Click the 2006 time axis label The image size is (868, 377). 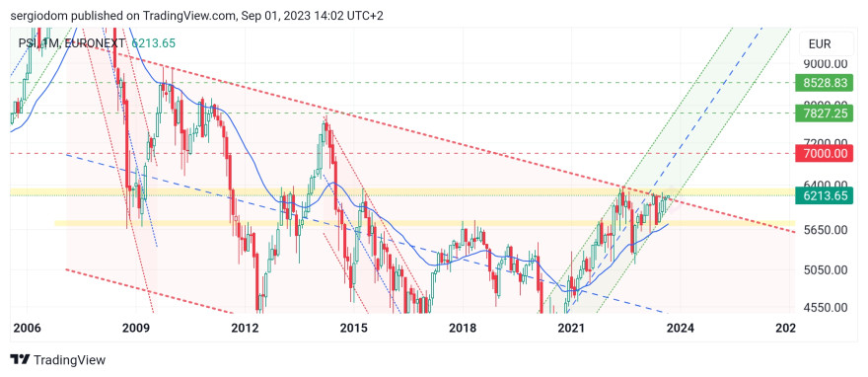click(28, 329)
